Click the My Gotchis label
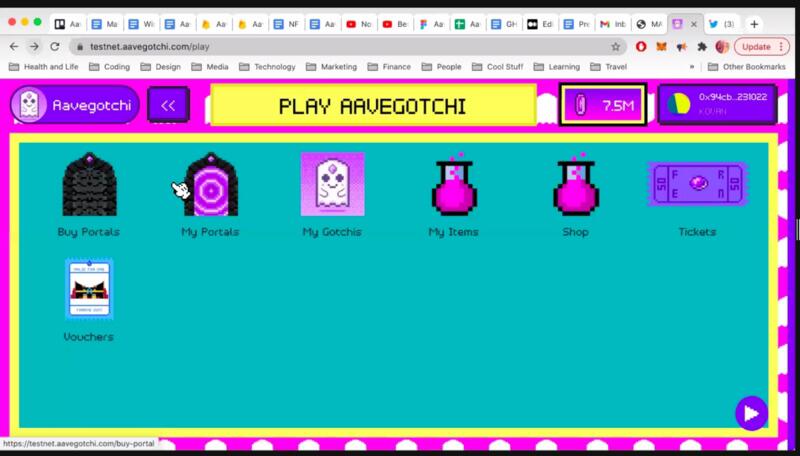800x456 pixels. pos(332,232)
